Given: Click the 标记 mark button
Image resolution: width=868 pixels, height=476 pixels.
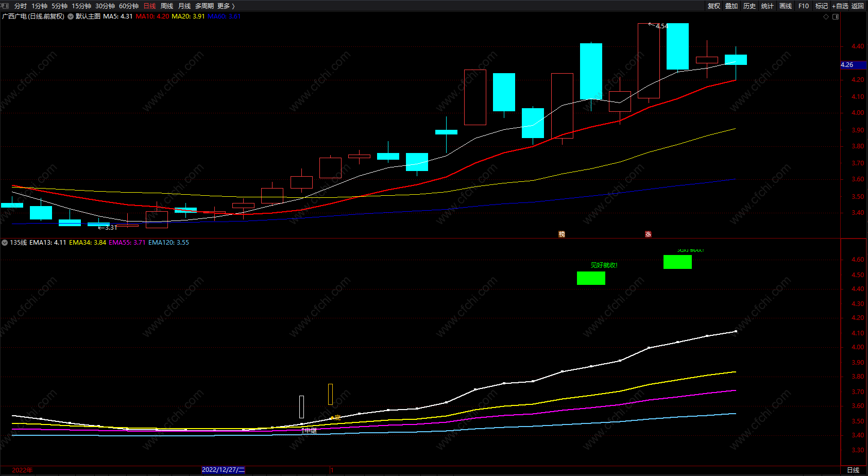Looking at the screenshot, I should tap(822, 6).
